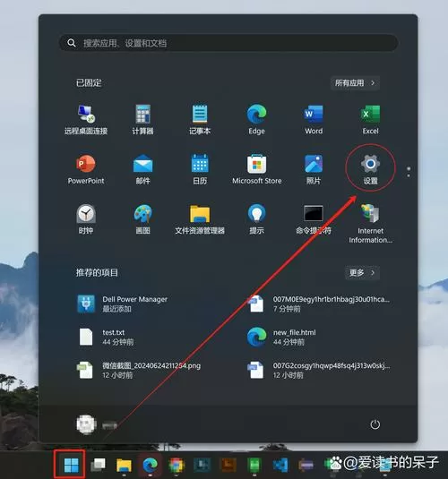Open Excel from pinned apps
Viewport: 448px width, 479px height.
coord(370,120)
